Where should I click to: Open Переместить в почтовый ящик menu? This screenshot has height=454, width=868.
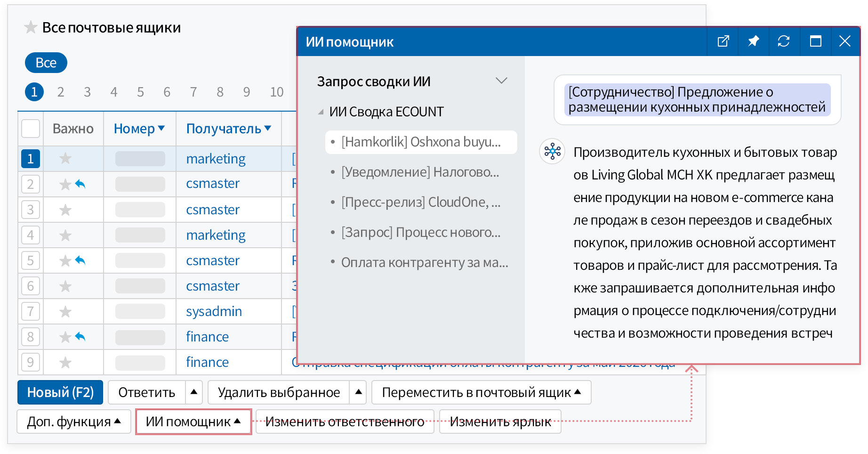click(482, 392)
